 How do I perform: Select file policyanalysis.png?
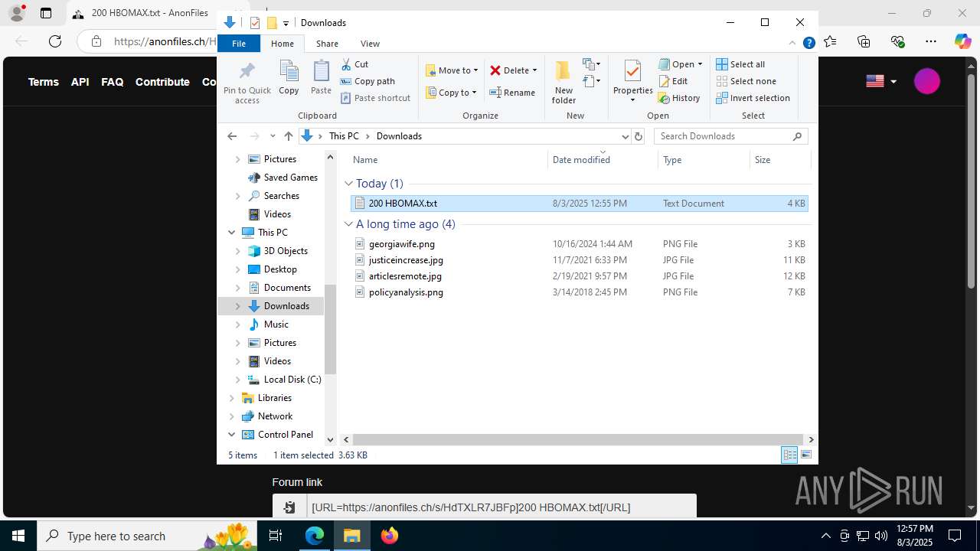click(580, 292)
